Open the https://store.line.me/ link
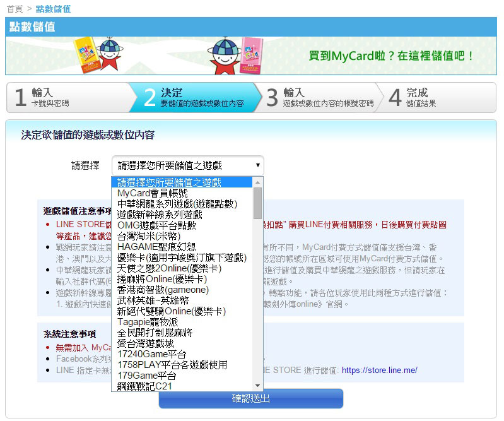Viewport: 504px width, 421px height. pos(379,370)
